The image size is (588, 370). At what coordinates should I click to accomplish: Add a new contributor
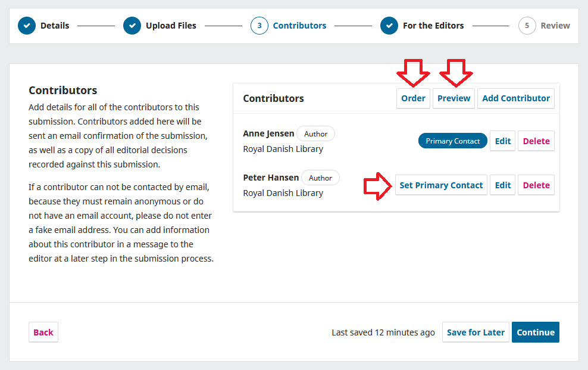[515, 98]
